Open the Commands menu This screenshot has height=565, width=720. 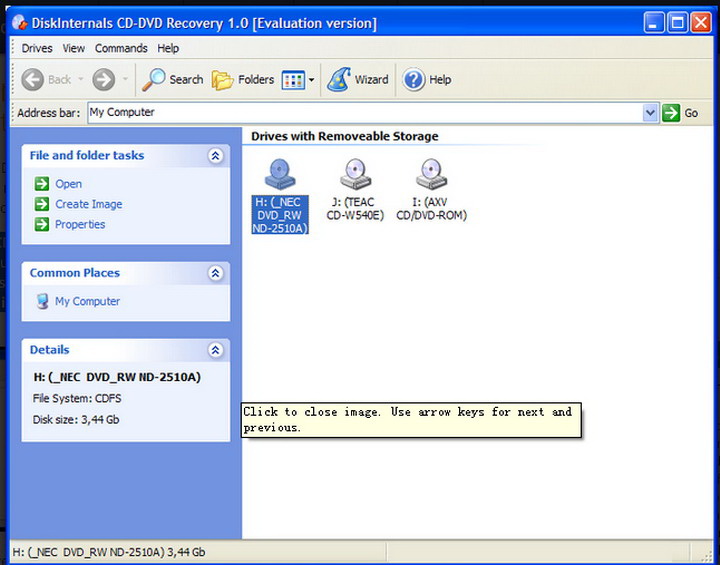121,48
